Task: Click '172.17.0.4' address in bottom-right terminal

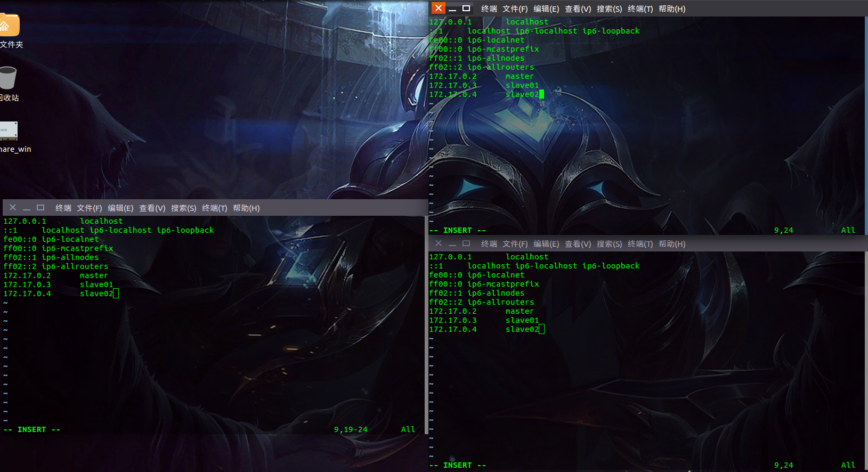Action: tap(453, 329)
